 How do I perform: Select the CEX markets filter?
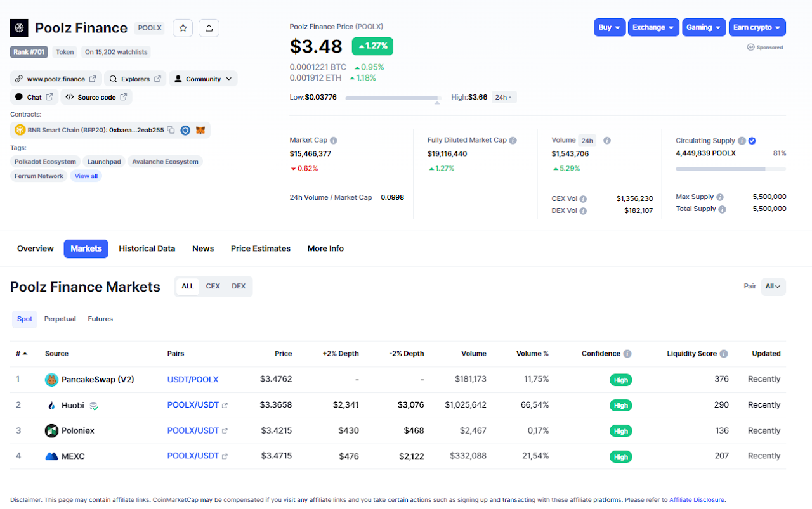[x=213, y=287]
